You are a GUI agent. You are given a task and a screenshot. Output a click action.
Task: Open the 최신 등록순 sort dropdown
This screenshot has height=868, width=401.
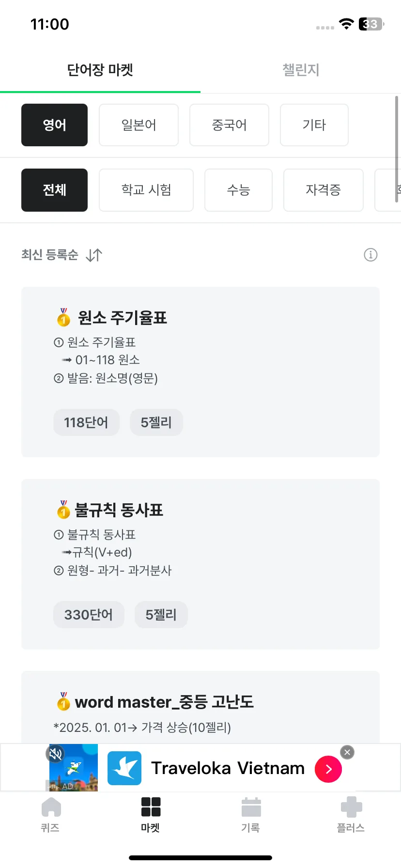[x=50, y=255]
